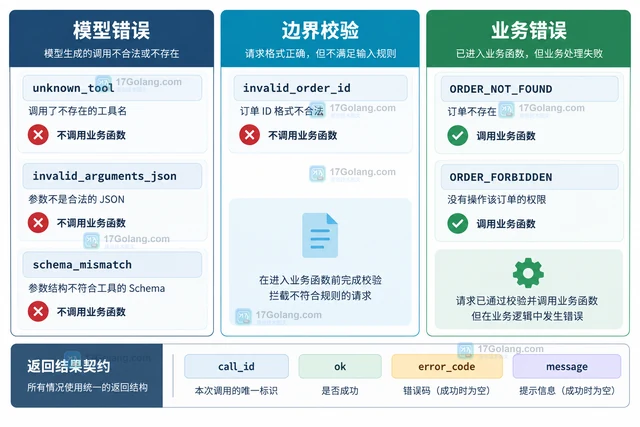Viewport: 640px width, 427px height.
Task: Select the ORDER_FORBIDDEN code label
Action: (x=529, y=177)
